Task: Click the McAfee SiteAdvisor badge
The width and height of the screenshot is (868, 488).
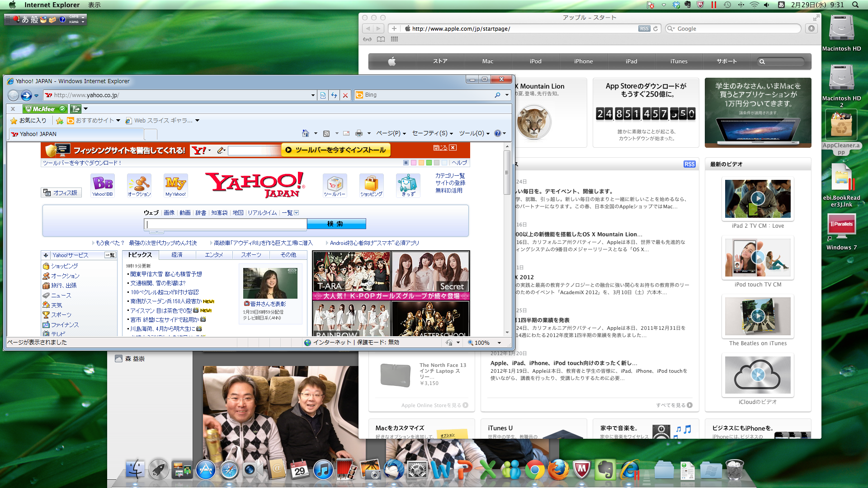Action: click(x=45, y=109)
